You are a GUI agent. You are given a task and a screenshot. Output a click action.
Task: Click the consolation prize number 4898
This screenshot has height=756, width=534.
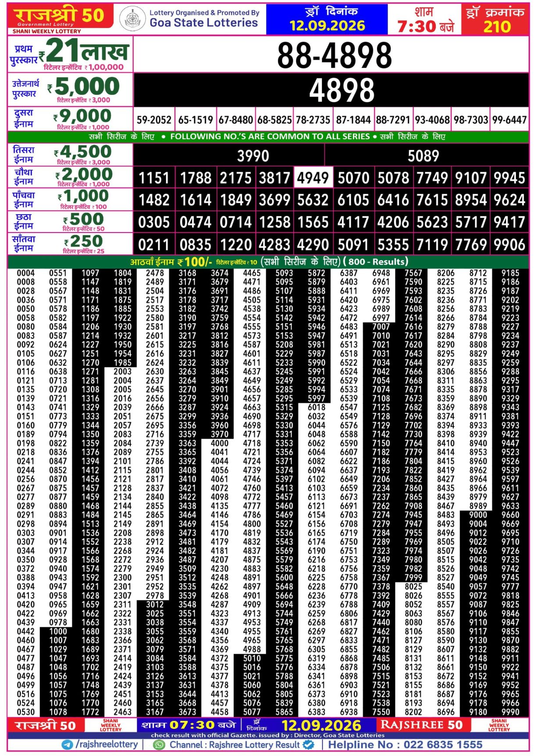(x=342, y=90)
